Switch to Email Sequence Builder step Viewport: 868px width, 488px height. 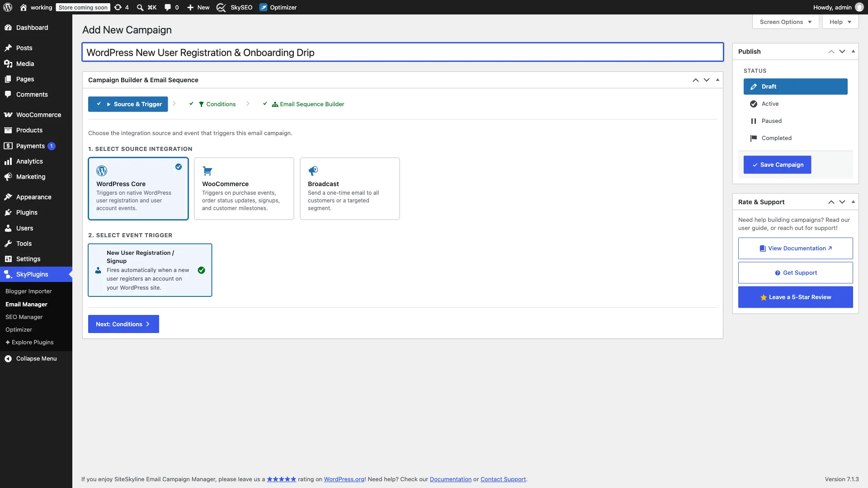click(304, 104)
